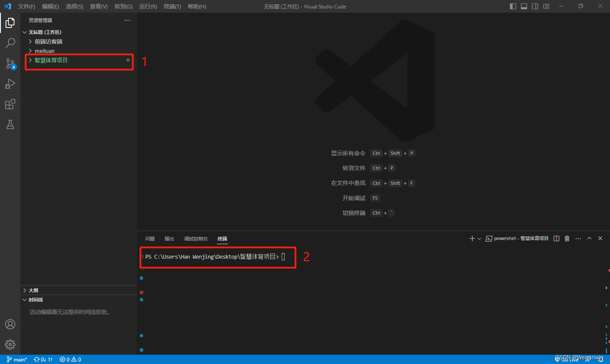The image size is (610, 364).
Task: Close the terminal panel
Action: (600, 239)
